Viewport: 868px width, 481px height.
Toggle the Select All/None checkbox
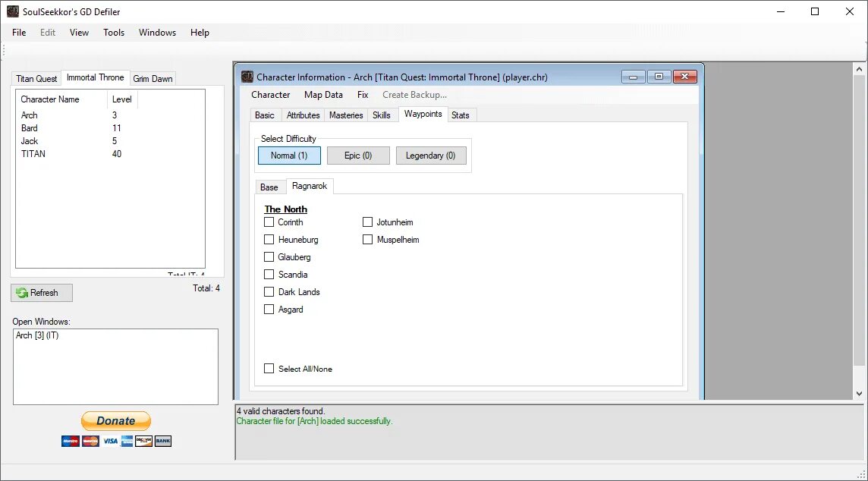coord(269,369)
